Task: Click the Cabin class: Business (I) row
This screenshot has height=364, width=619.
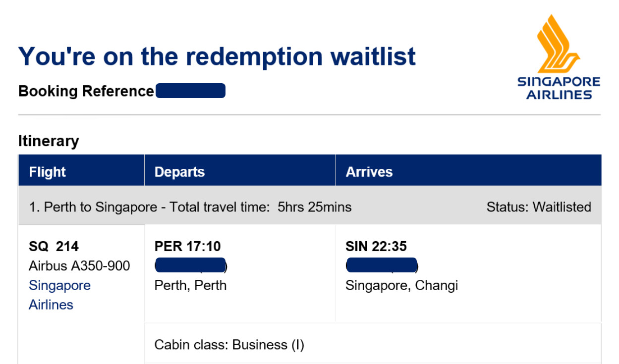Action: (373, 343)
